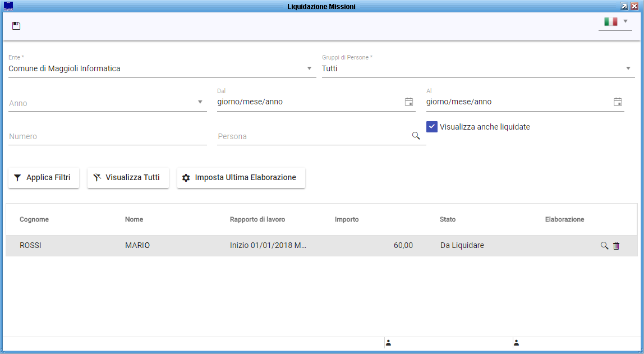Click the Visualizza Tutti button
Image resolution: width=644 pixels, height=354 pixels.
[128, 177]
